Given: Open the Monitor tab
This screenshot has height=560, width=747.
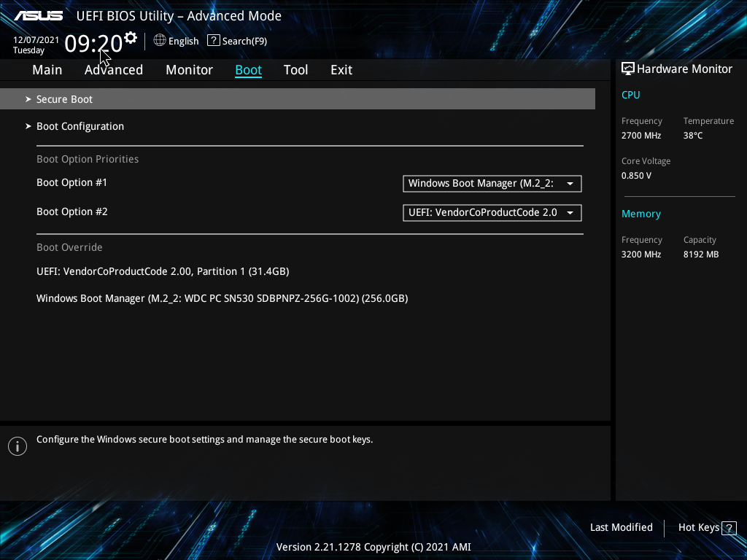Looking at the screenshot, I should (189, 69).
